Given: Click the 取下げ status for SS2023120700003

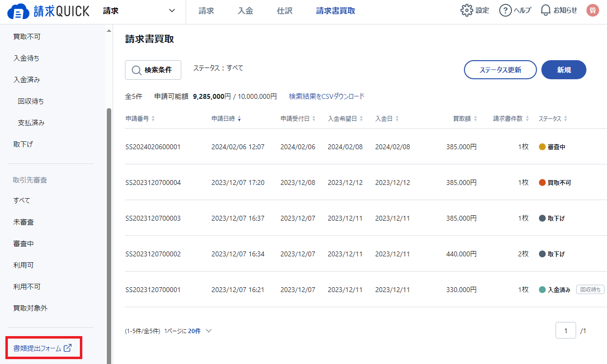Looking at the screenshot, I should pos(552,218).
